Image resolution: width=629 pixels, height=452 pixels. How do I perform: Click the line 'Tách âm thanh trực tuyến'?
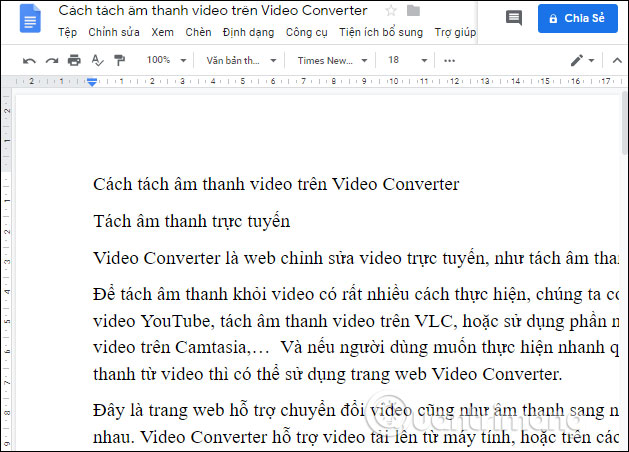[191, 221]
